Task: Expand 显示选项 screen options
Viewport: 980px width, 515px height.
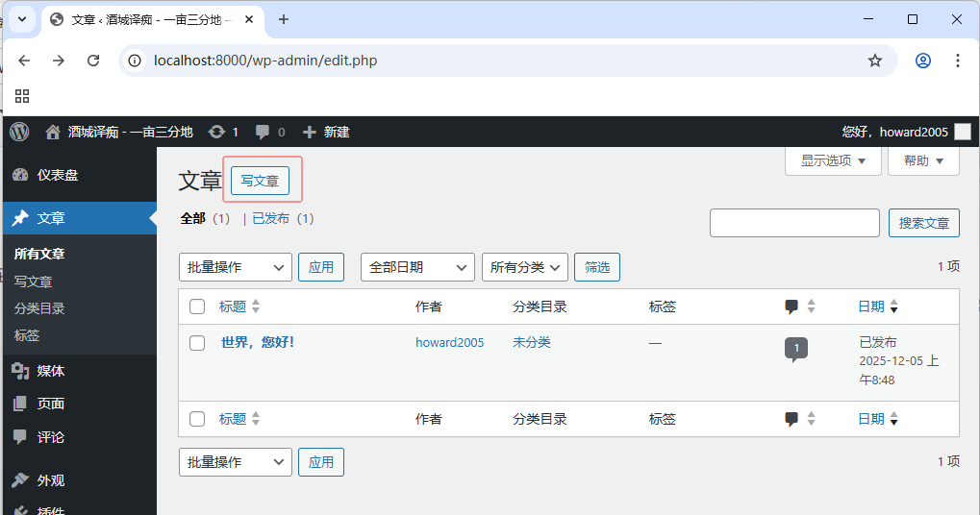Action: [833, 161]
